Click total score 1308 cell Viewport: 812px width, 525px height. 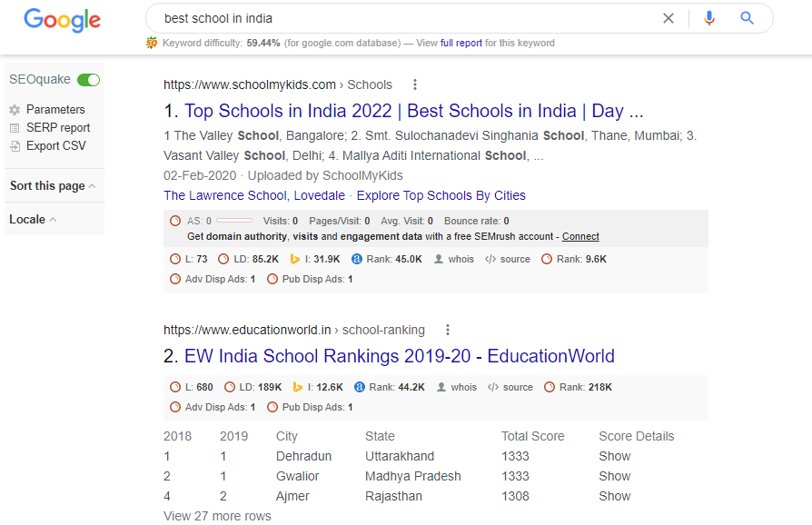click(x=515, y=497)
